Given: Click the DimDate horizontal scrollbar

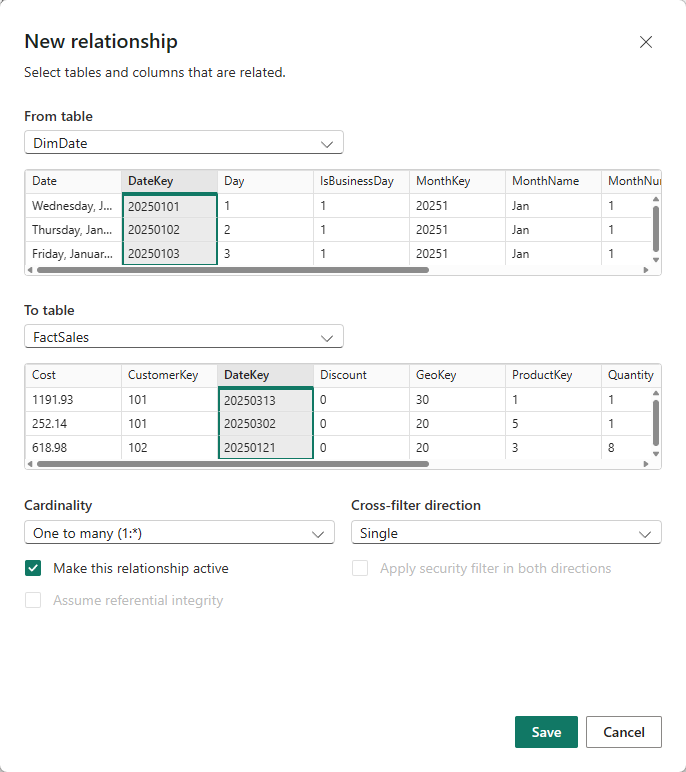Looking at the screenshot, I should tap(230, 270).
